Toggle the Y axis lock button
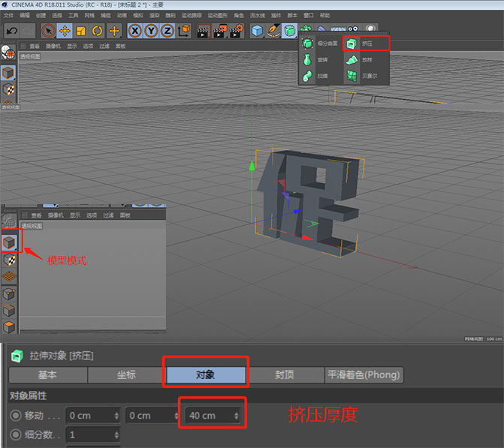This screenshot has width=504, height=448. [x=151, y=31]
